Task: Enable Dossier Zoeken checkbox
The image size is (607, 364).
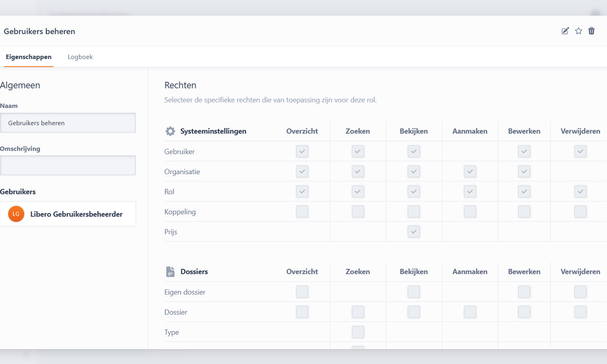Action: (x=358, y=312)
